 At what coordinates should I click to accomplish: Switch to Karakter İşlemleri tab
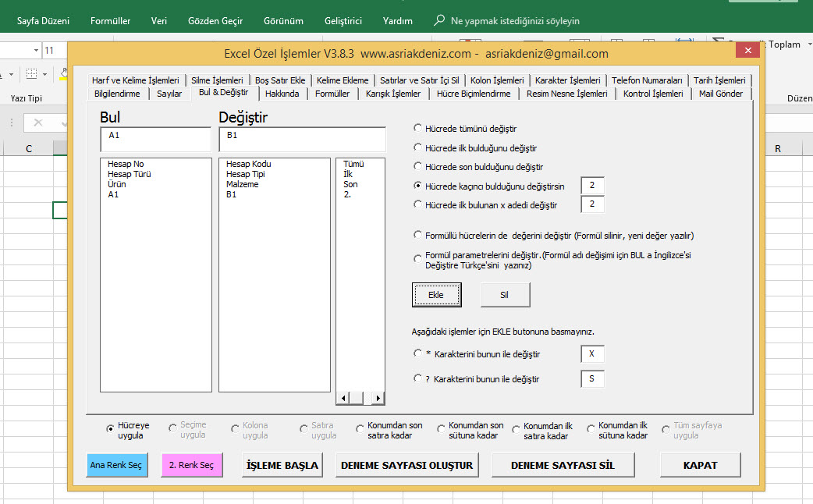point(567,80)
